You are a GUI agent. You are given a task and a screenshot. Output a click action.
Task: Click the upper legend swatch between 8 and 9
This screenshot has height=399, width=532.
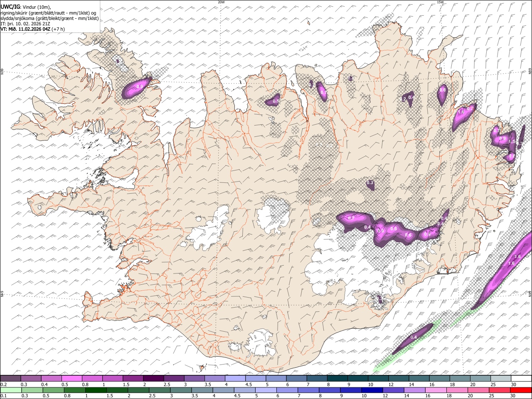coord(337,379)
